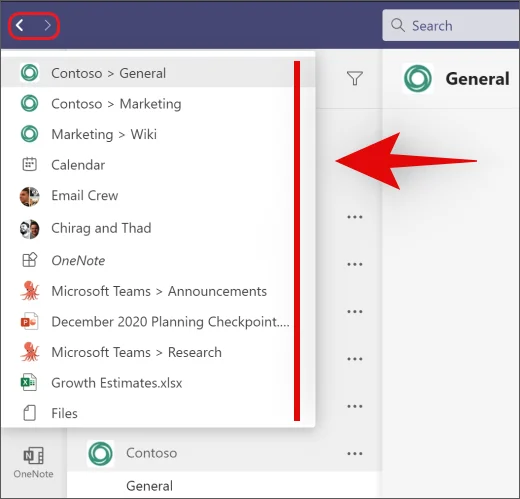Viewport: 520px width, 499px height.
Task: Select the Contoso team in teams list
Action: click(x=224, y=453)
